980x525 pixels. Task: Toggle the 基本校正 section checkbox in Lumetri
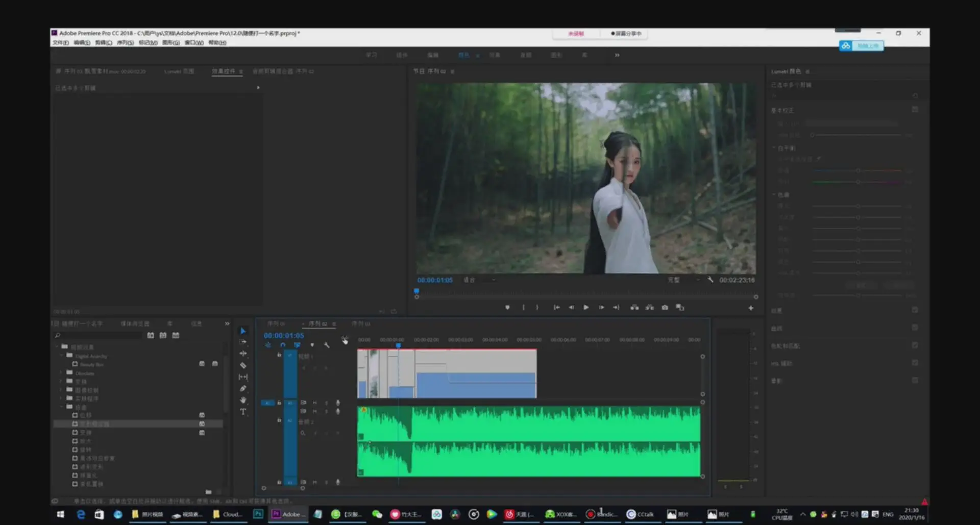tap(915, 110)
